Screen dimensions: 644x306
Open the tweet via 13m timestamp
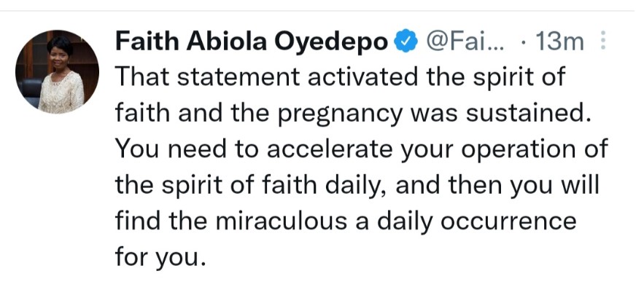[559, 42]
